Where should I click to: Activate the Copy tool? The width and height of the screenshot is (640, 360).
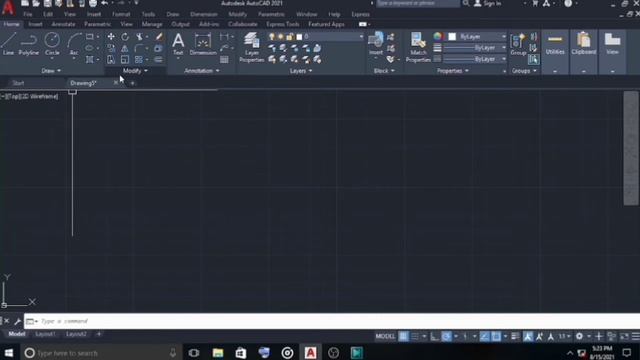pos(111,48)
